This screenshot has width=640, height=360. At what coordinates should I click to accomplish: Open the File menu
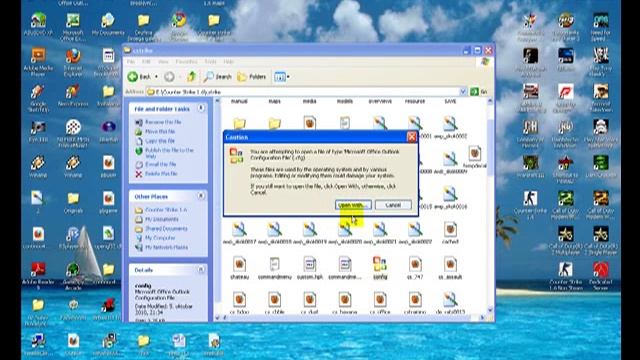pos(131,62)
